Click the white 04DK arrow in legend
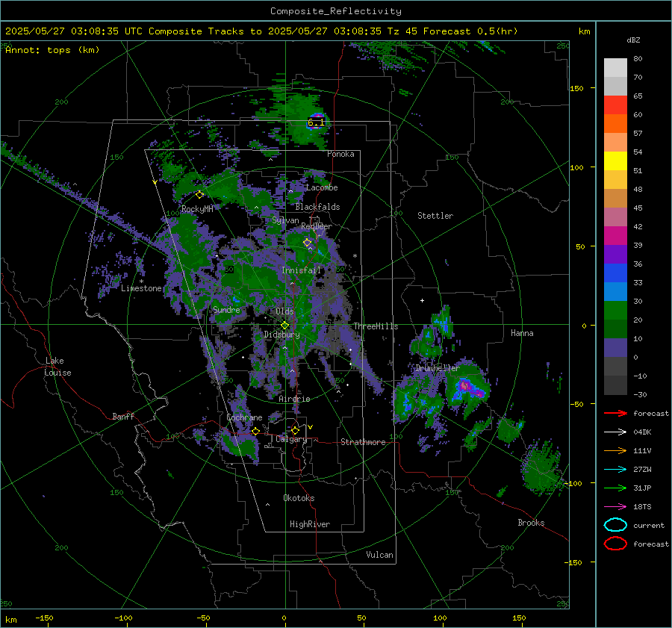 [615, 432]
